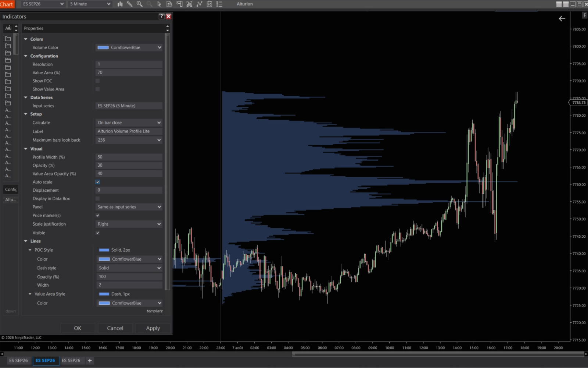
Task: Open the indicators icon in toolbar
Action: 199,4
